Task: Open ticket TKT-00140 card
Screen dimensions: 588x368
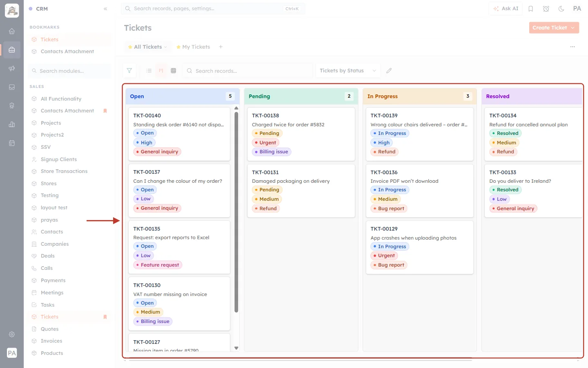Action: pyautogui.click(x=179, y=134)
